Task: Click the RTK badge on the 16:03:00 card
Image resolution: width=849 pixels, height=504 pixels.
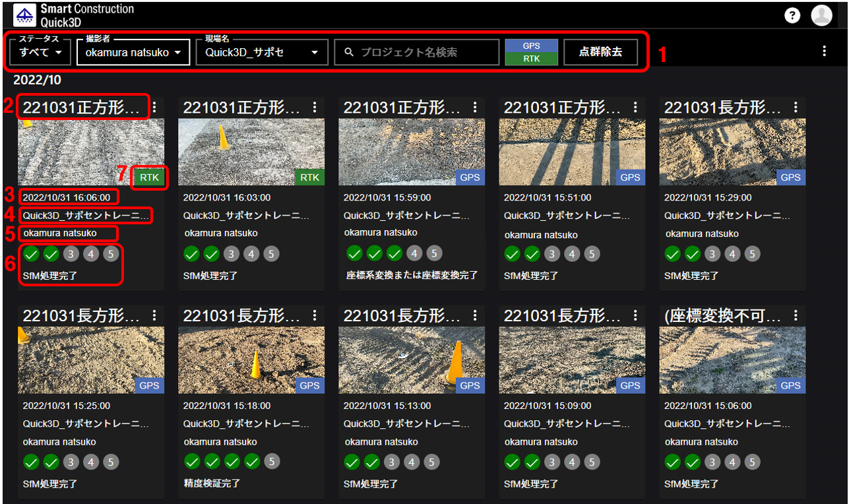Action: 309,177
